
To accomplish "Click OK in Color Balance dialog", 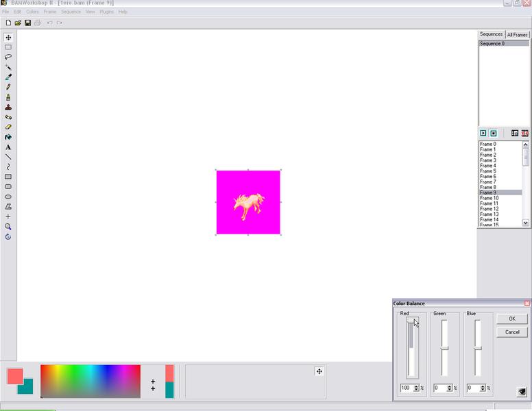I will [x=512, y=319].
